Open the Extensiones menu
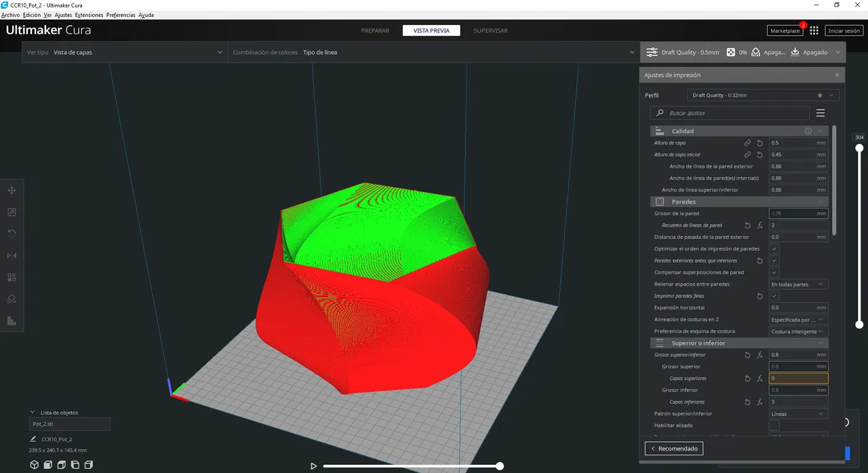868x473 pixels. pyautogui.click(x=90, y=15)
